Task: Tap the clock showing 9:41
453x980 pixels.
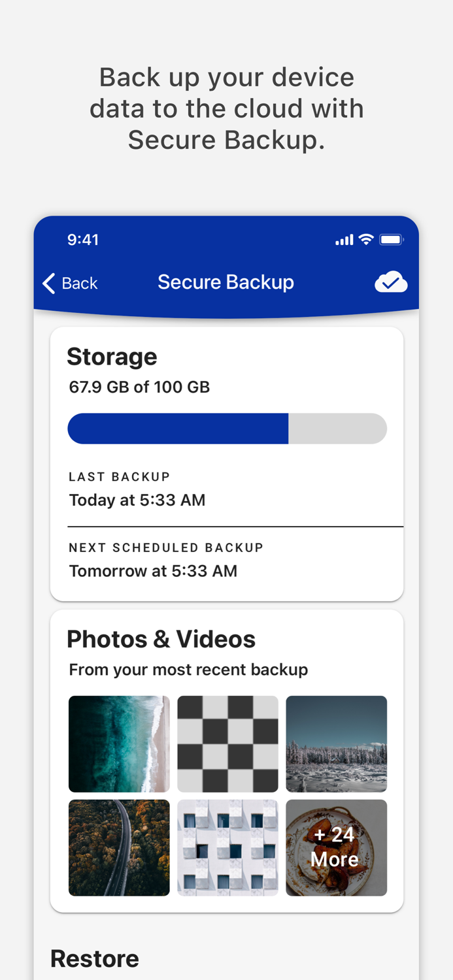Action: 83,240
